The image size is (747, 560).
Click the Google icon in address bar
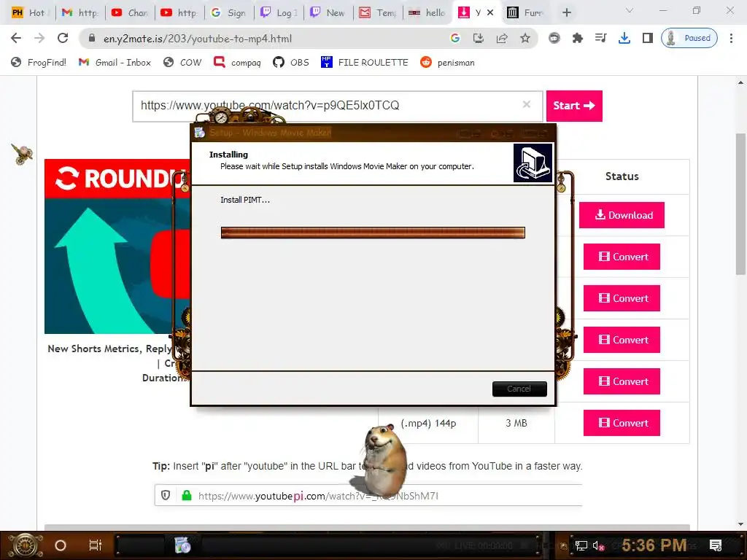coord(455,38)
